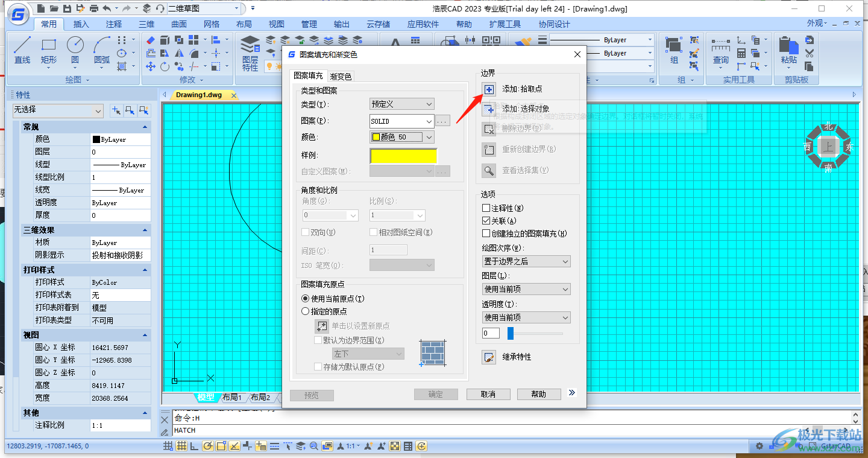Click the transparency value field showing 0
The width and height of the screenshot is (868, 458).
pyautogui.click(x=491, y=333)
